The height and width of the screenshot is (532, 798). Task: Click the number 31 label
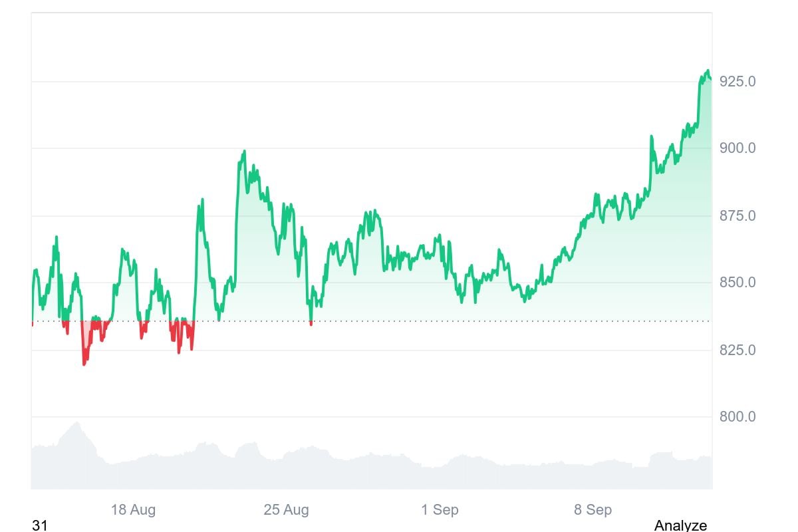(40, 525)
